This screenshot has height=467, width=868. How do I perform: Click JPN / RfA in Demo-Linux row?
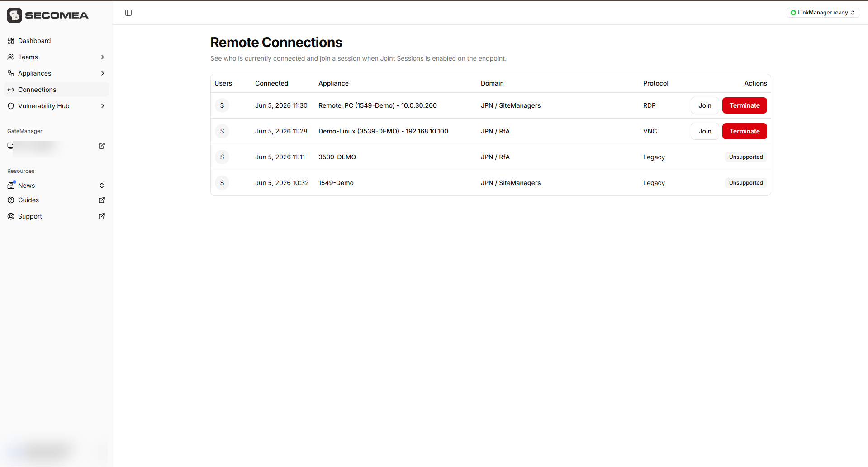point(495,131)
